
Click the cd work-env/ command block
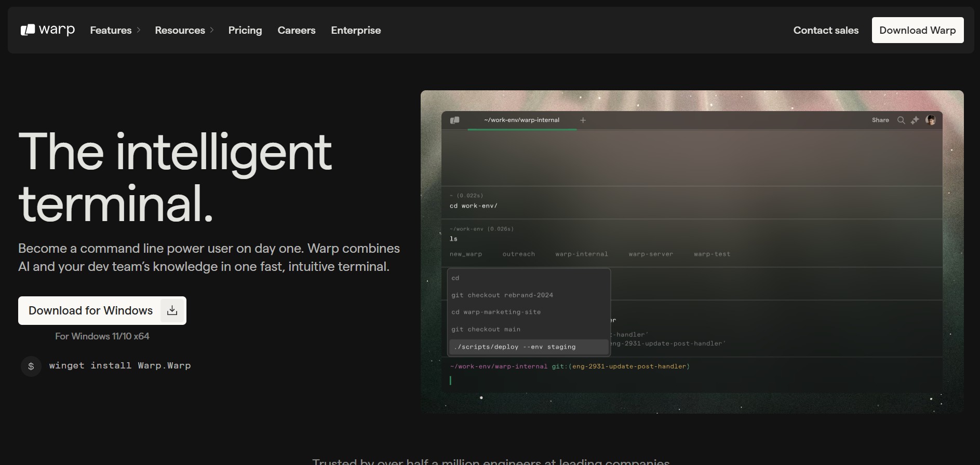point(692,202)
